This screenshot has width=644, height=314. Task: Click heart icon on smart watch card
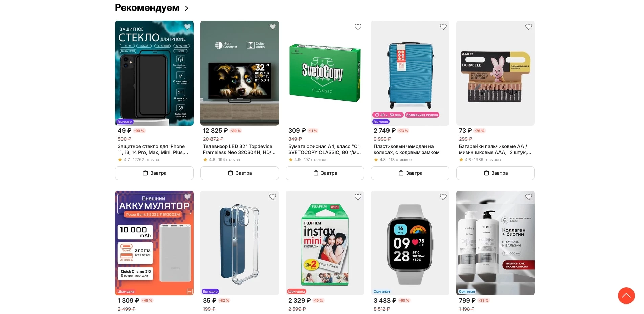(443, 197)
